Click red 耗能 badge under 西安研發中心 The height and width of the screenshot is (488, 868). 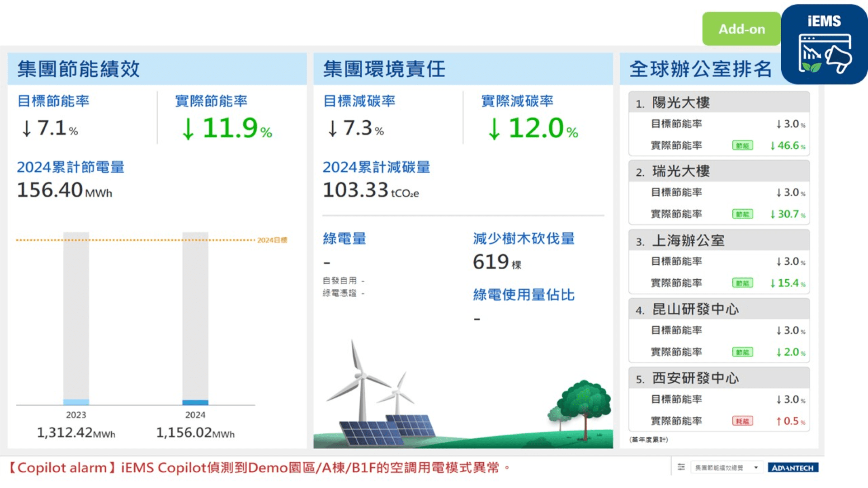[742, 421]
